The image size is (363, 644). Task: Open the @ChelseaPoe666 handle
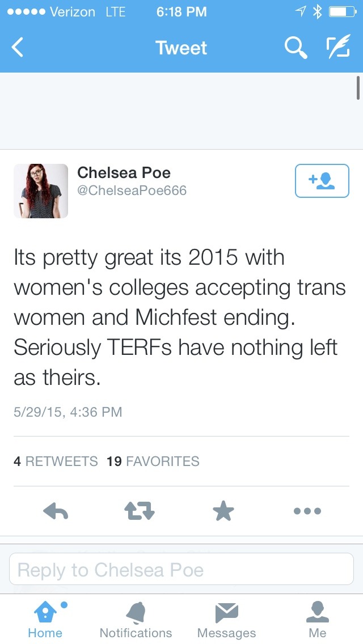[132, 191]
